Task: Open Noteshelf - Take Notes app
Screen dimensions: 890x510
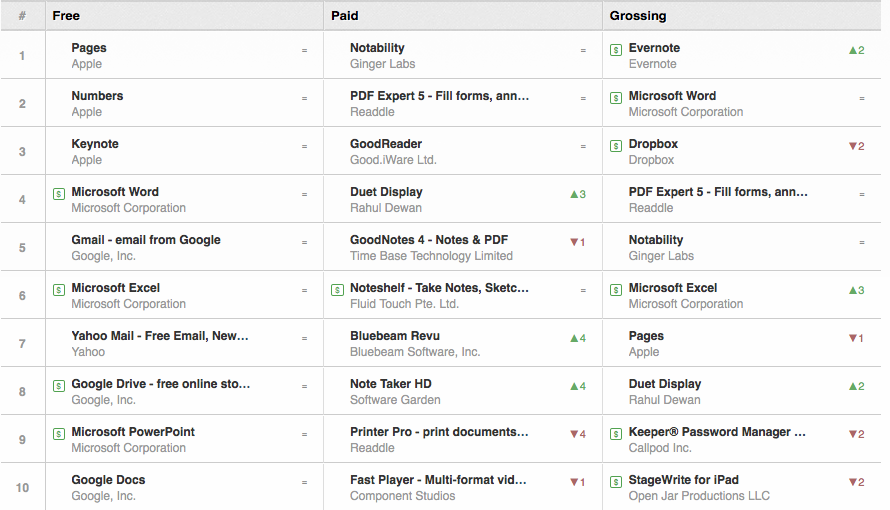Action: click(439, 288)
